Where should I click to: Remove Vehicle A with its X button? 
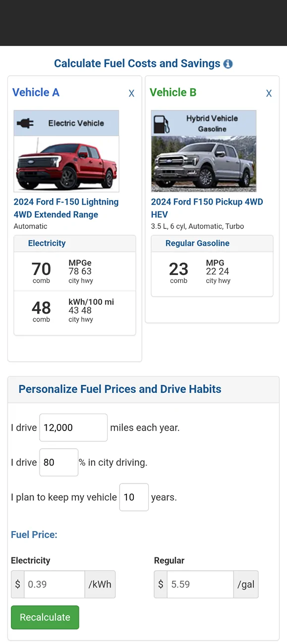(131, 93)
